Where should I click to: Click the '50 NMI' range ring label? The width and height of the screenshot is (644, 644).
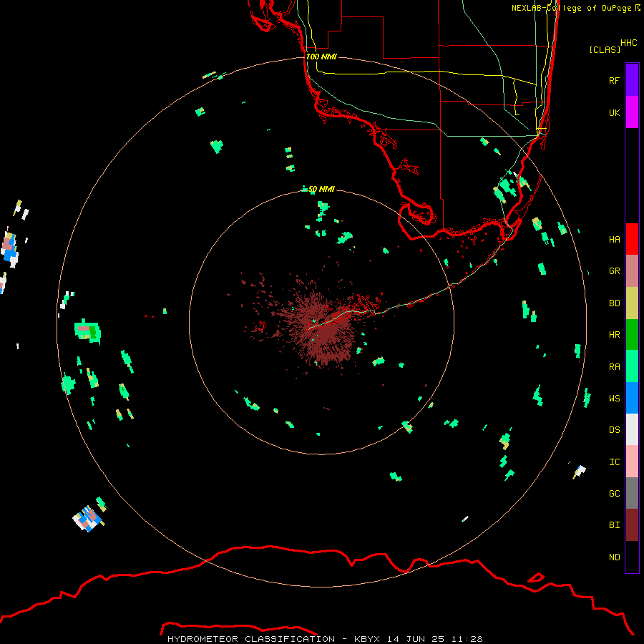click(321, 190)
